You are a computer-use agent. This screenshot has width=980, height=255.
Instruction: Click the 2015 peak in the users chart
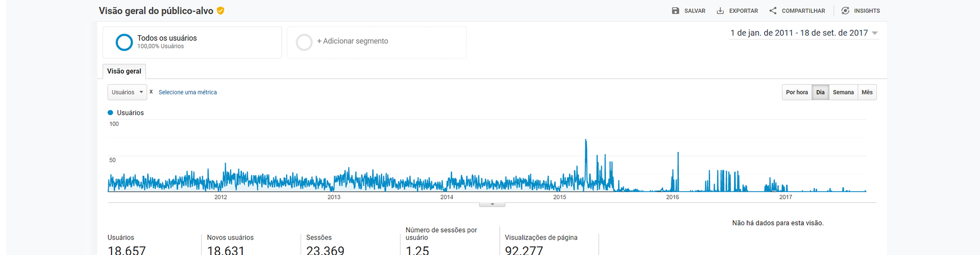point(586,141)
